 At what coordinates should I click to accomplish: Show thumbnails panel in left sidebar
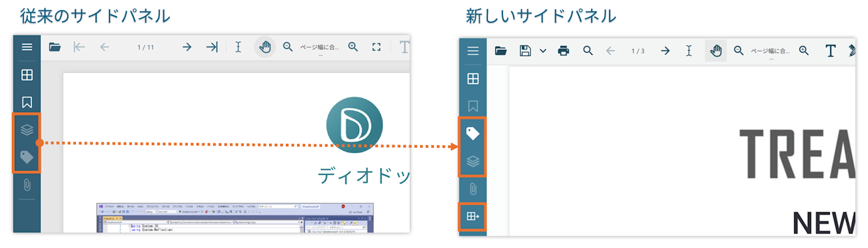point(27,75)
